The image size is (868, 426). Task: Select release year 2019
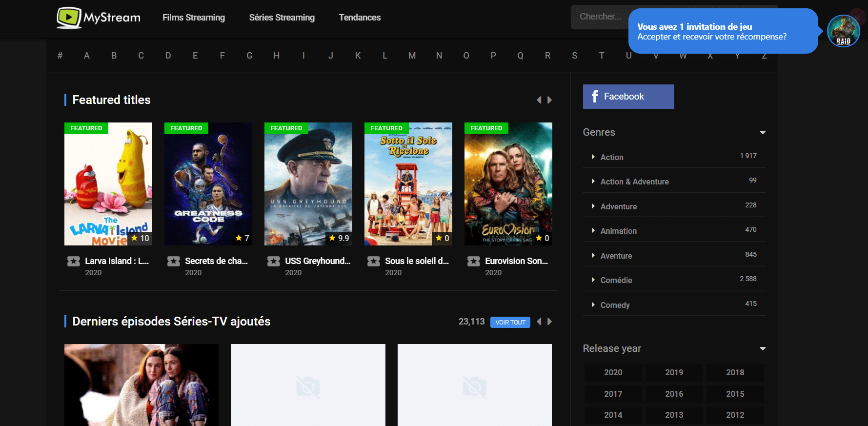674,372
